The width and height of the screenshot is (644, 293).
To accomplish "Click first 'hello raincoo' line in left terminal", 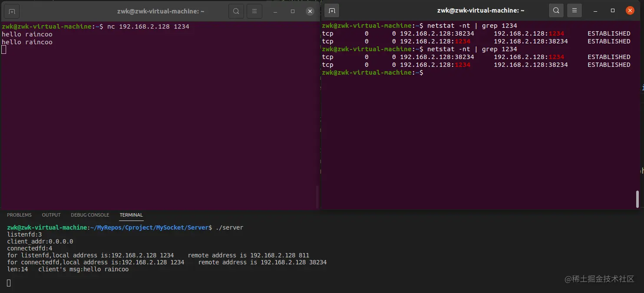I will point(27,34).
